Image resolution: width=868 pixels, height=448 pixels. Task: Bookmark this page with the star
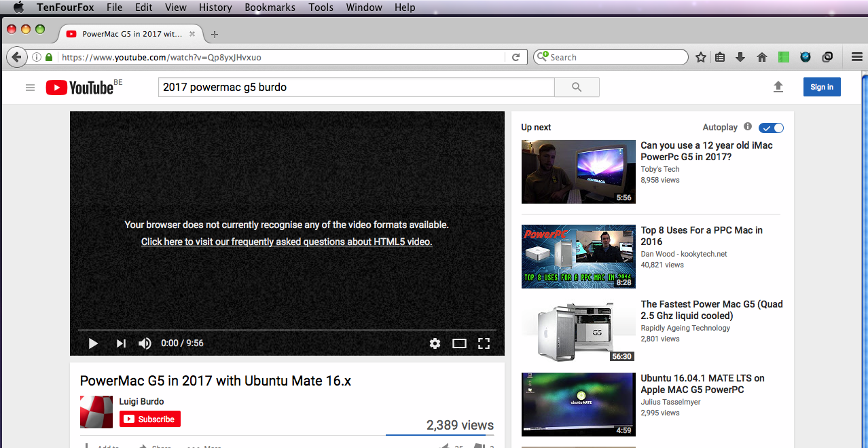(x=701, y=58)
